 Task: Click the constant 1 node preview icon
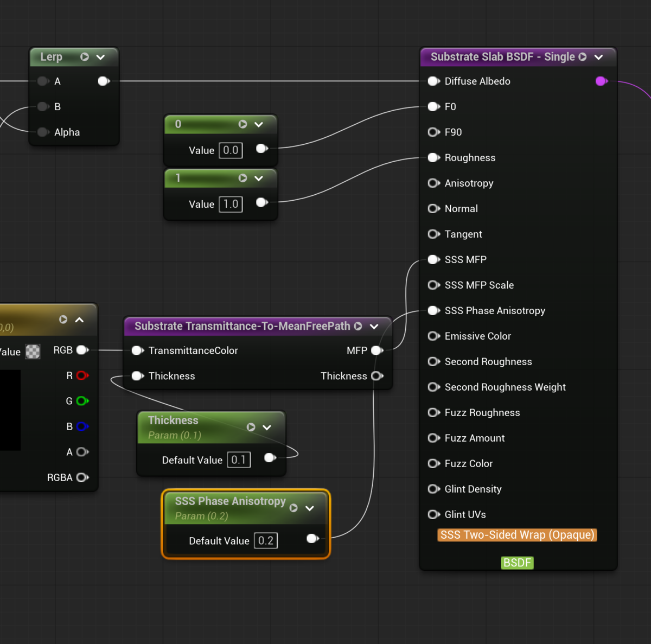242,178
